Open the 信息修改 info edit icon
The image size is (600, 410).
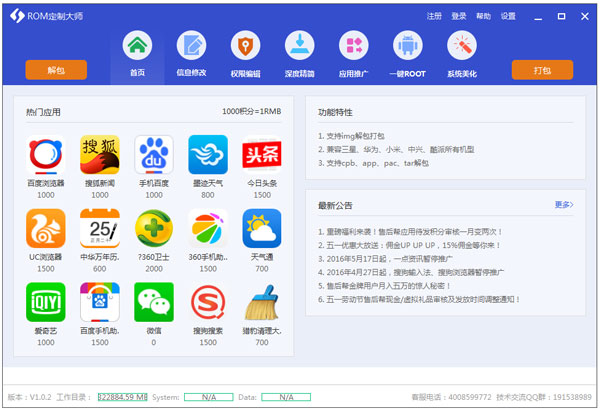pos(191,45)
